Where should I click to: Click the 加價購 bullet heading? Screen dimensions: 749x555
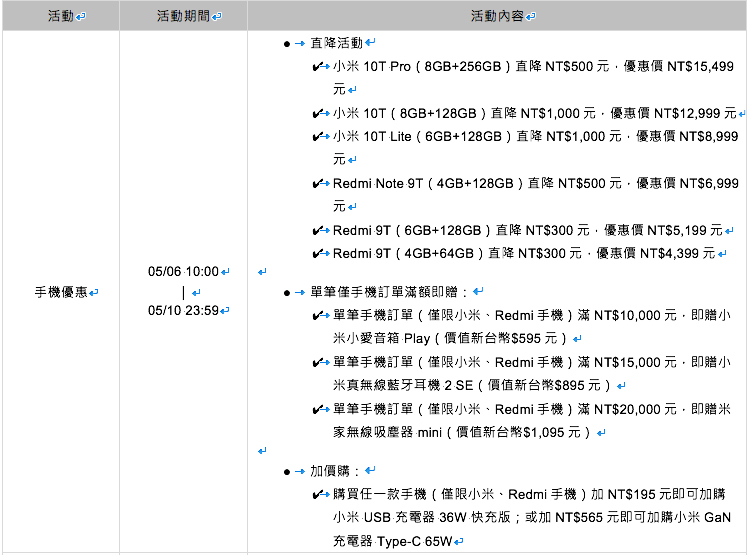334,471
